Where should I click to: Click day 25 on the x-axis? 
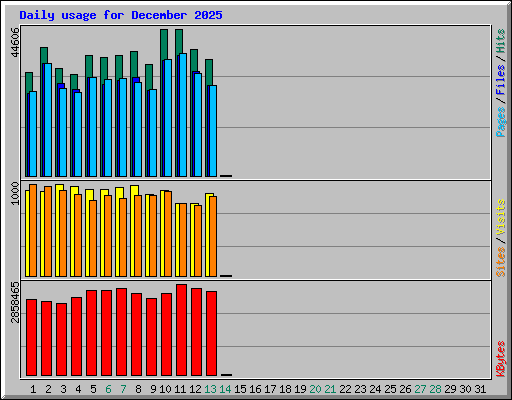coord(390,389)
